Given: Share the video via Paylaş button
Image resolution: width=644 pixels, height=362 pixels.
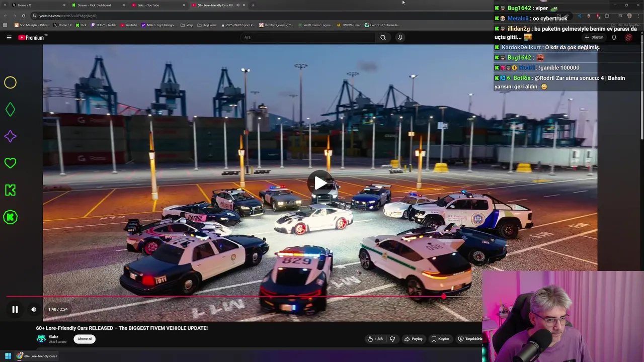Looking at the screenshot, I should 414,339.
